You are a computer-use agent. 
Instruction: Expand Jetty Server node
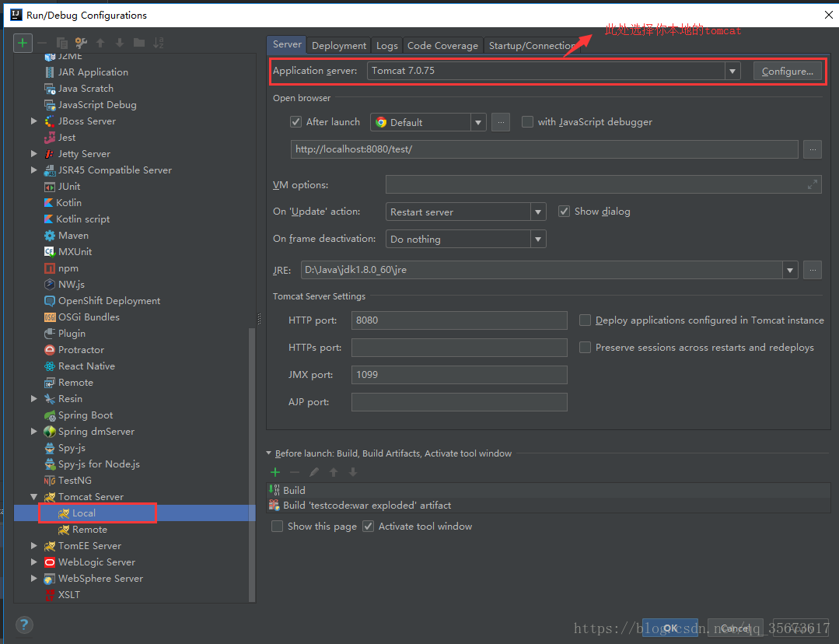click(33, 154)
